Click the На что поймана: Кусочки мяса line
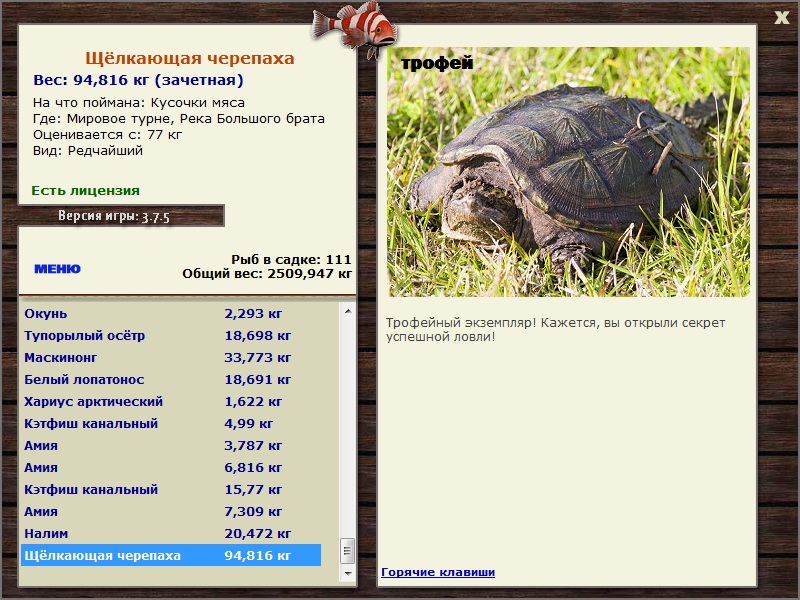 tap(139, 103)
